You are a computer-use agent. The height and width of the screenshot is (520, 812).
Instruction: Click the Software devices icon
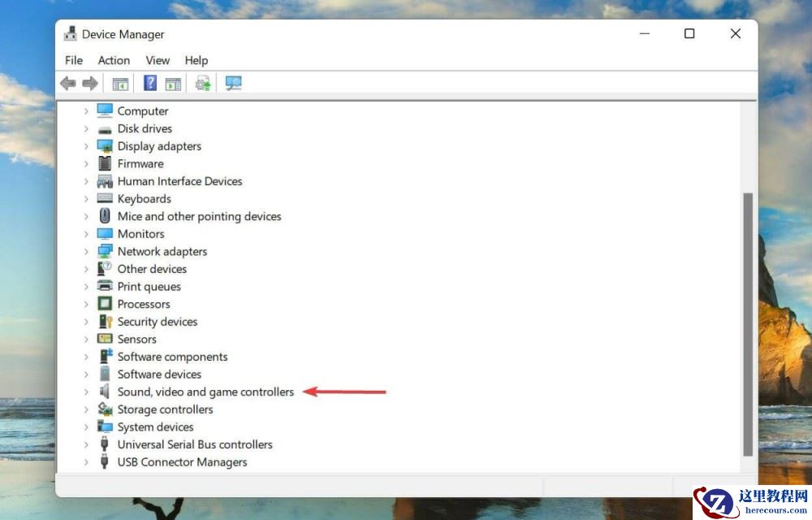(x=105, y=374)
